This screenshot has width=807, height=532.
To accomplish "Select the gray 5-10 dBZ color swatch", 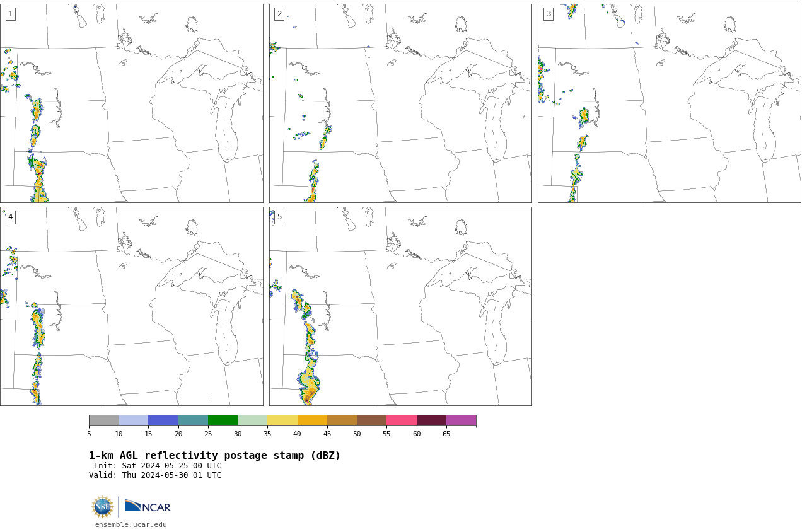I will tap(103, 420).
